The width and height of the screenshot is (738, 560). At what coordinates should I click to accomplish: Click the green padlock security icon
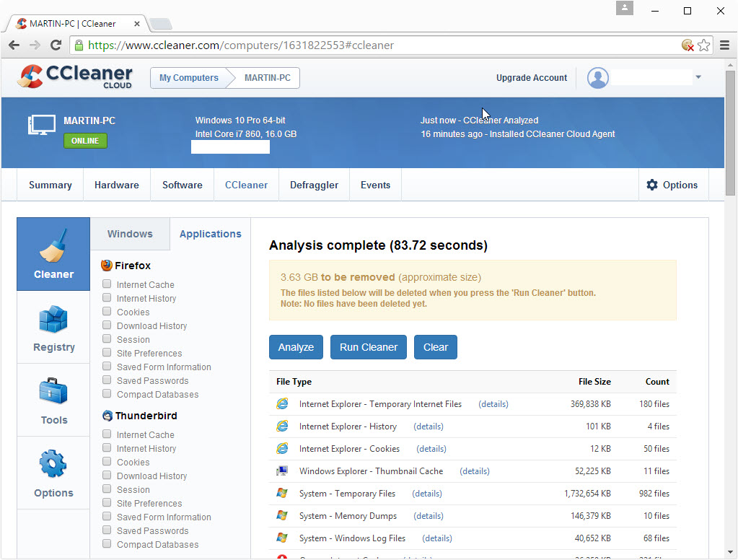tap(79, 45)
